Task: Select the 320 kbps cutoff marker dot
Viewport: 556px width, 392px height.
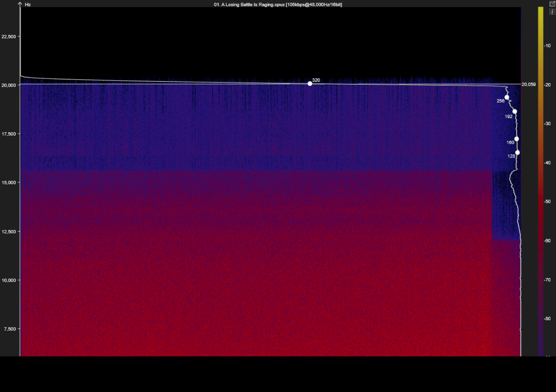Action: click(310, 84)
